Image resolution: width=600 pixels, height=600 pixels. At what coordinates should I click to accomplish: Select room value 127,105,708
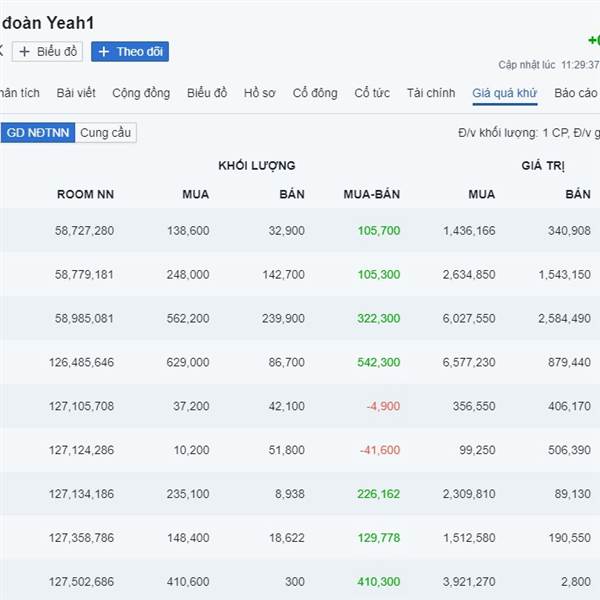click(x=82, y=406)
